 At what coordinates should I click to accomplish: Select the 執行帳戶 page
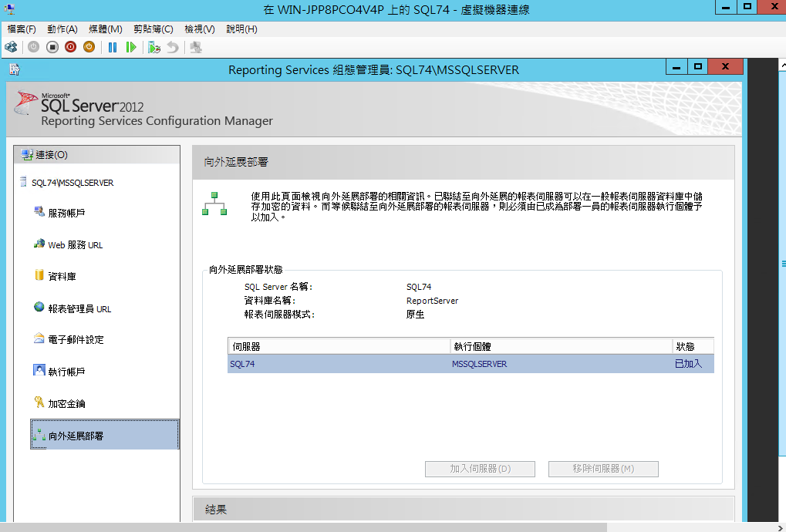click(59, 371)
